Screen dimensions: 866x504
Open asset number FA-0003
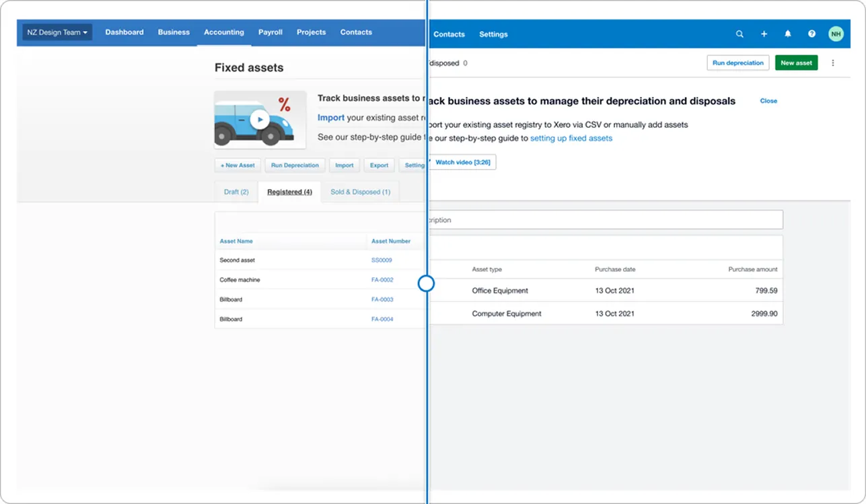point(382,299)
